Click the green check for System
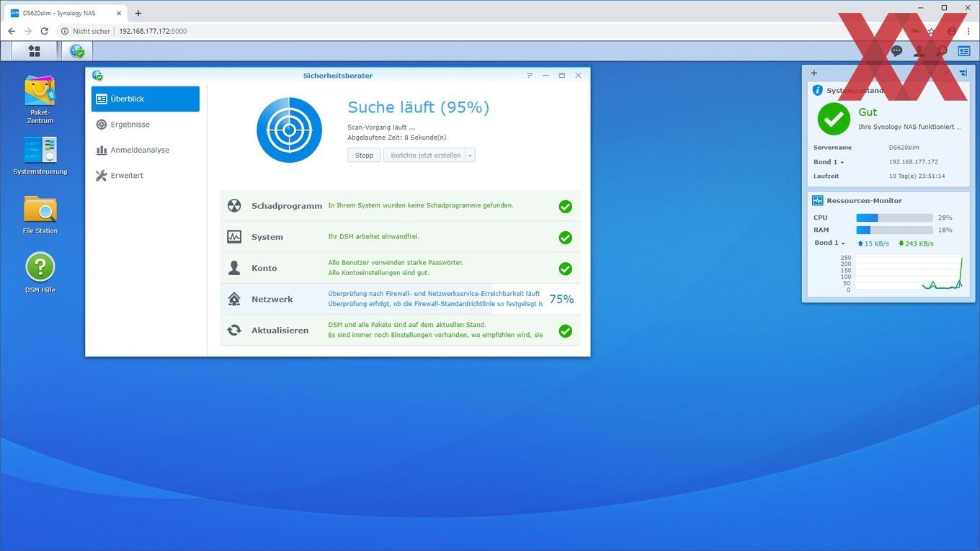This screenshot has width=980, height=551. [x=566, y=238]
